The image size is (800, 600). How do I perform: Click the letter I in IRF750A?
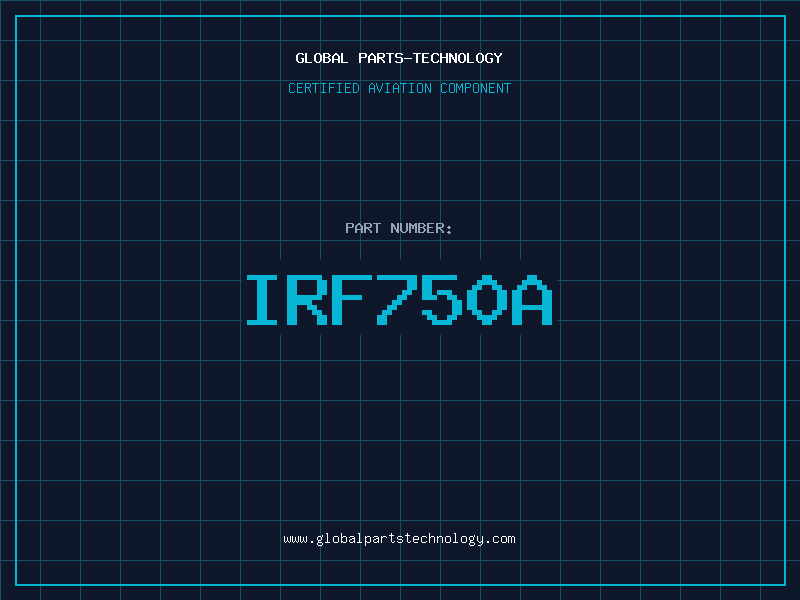(264, 299)
